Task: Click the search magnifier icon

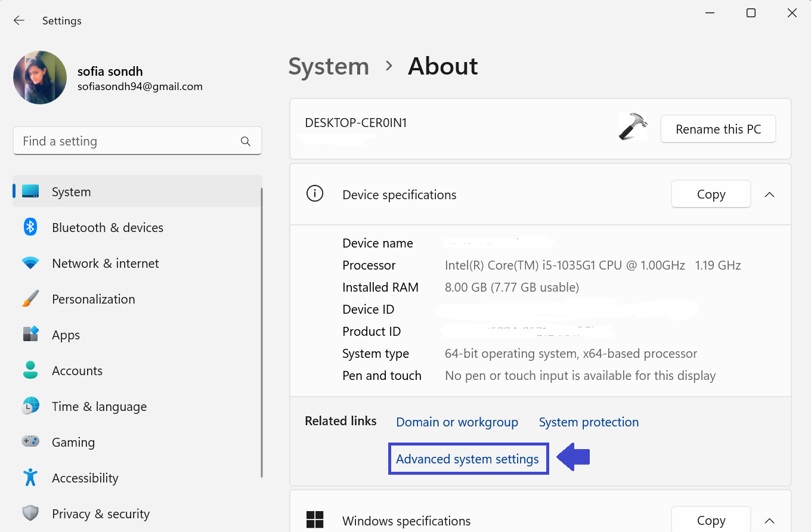Action: click(245, 141)
